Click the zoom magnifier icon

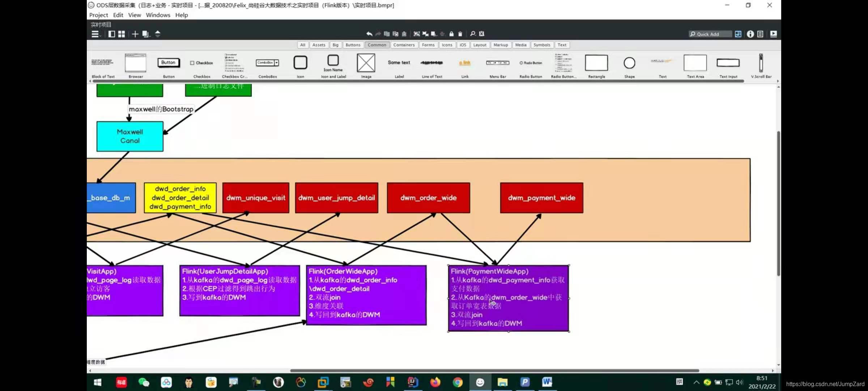[x=473, y=34]
